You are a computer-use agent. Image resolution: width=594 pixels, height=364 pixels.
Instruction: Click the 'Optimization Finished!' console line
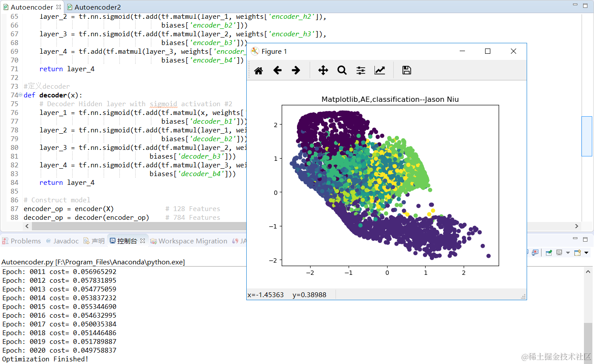click(45, 359)
